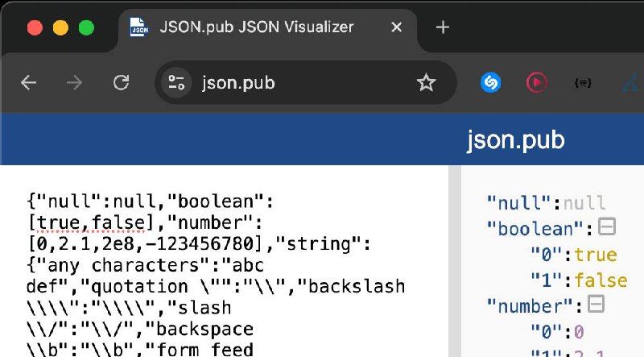Click the browser back arrow
The image size is (644, 357).
coord(28,83)
